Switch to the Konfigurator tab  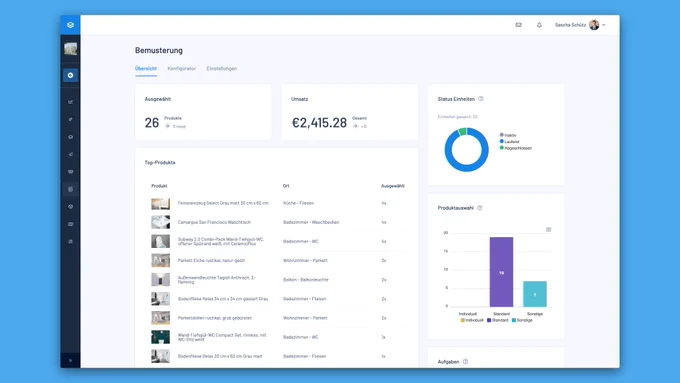click(x=182, y=69)
